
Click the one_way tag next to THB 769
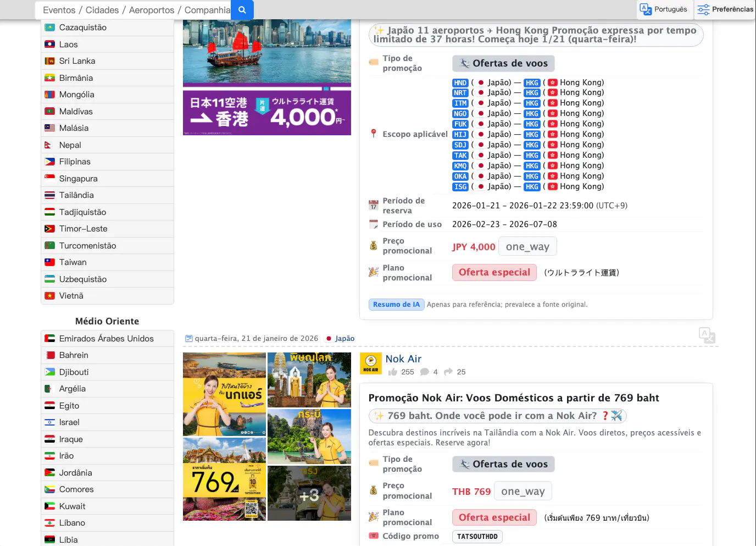[523, 491]
